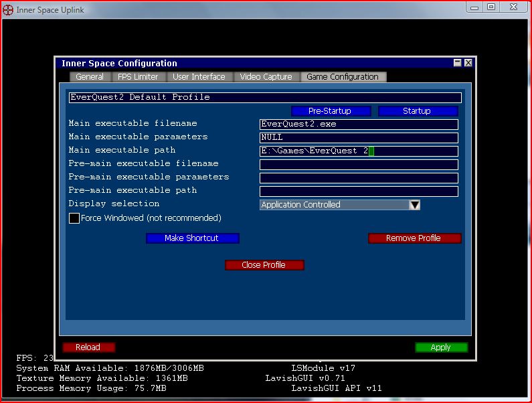Enable the Force Windowed checkbox
Screen dimensions: 532x403
[x=74, y=218]
